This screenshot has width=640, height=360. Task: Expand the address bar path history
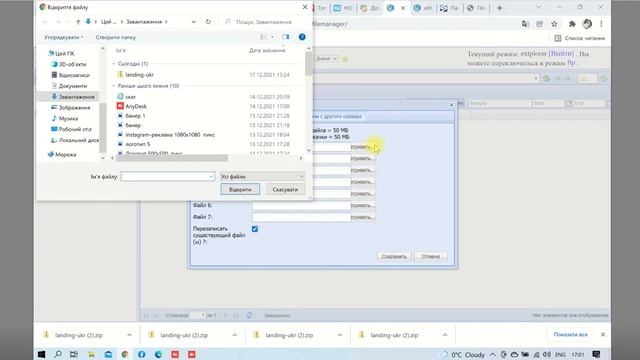[x=193, y=22]
